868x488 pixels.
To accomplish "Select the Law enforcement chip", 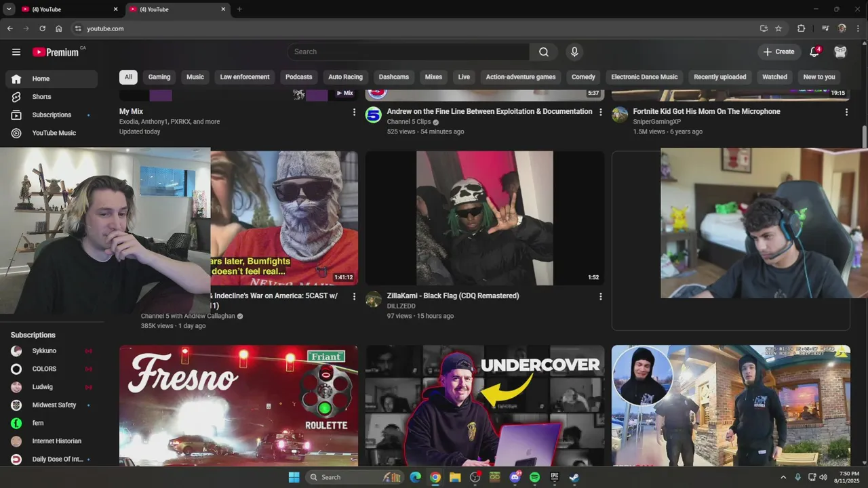I will (245, 77).
